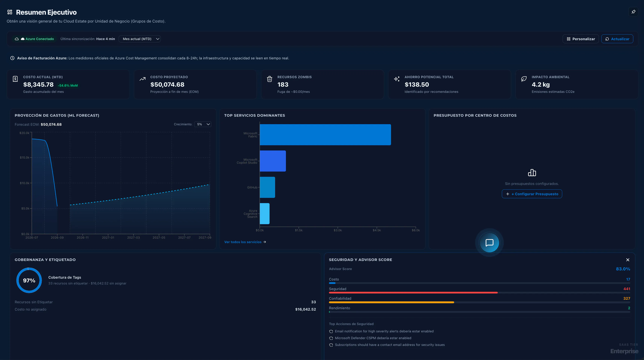Click shield icon for Microsoft Defender CSPM action
This screenshot has width=644, height=360.
click(x=331, y=338)
